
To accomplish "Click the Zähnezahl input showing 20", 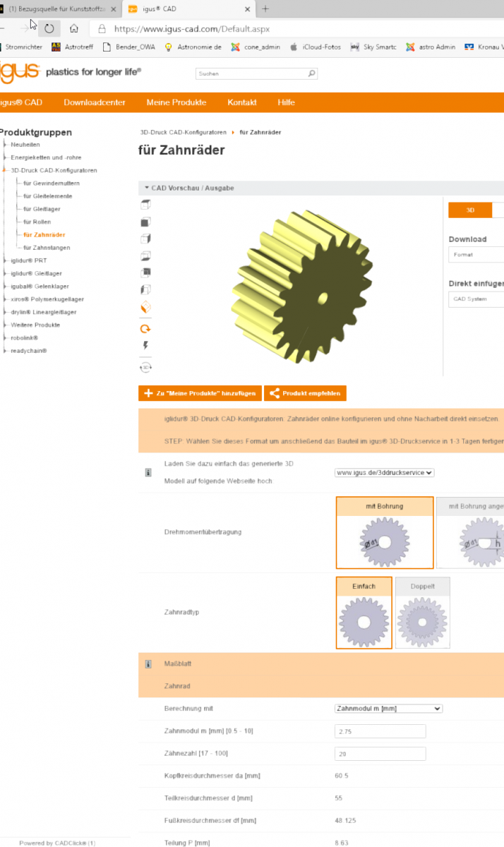I will [380, 754].
